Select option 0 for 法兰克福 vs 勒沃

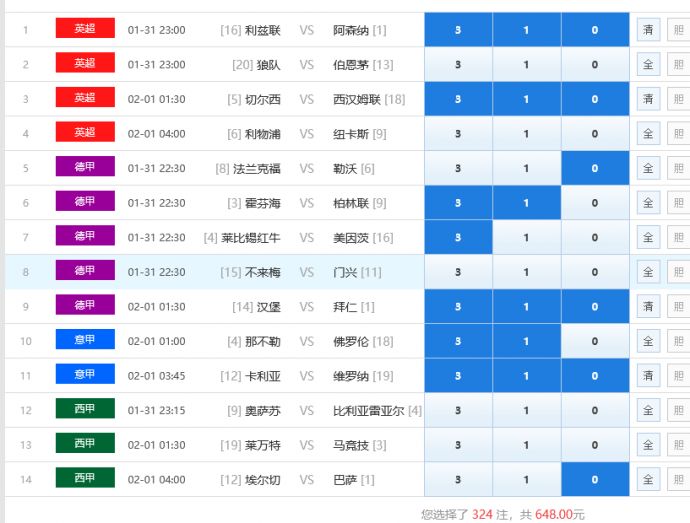pos(595,169)
